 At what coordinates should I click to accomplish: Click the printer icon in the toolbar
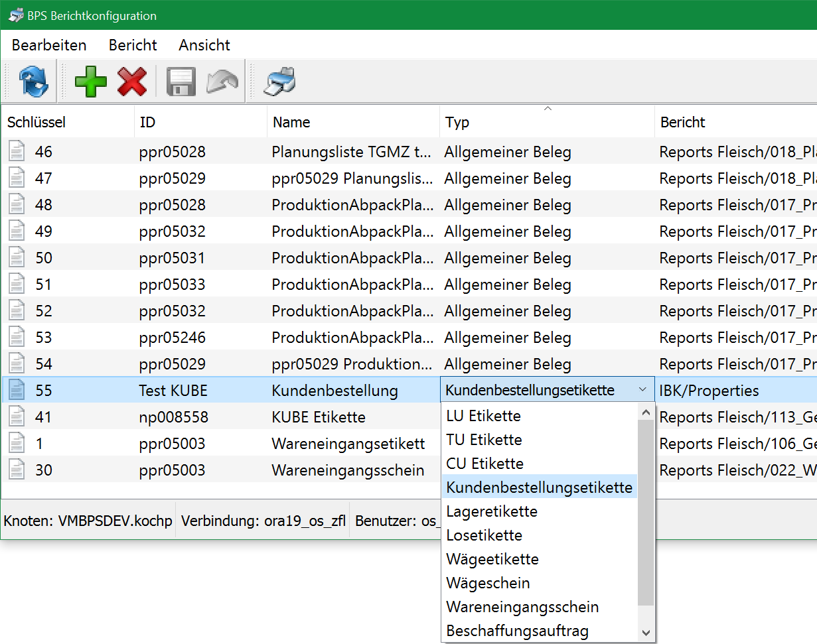pyautogui.click(x=279, y=82)
